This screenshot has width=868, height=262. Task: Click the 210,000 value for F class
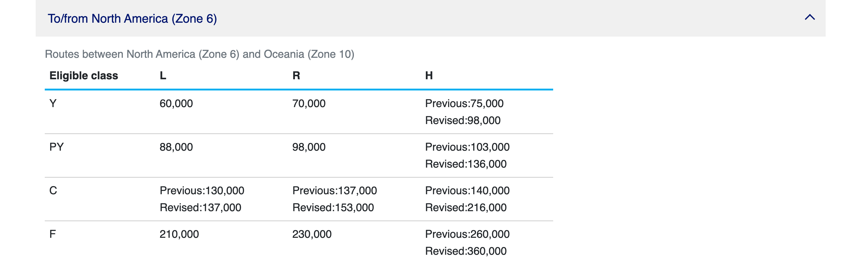pyautogui.click(x=179, y=234)
